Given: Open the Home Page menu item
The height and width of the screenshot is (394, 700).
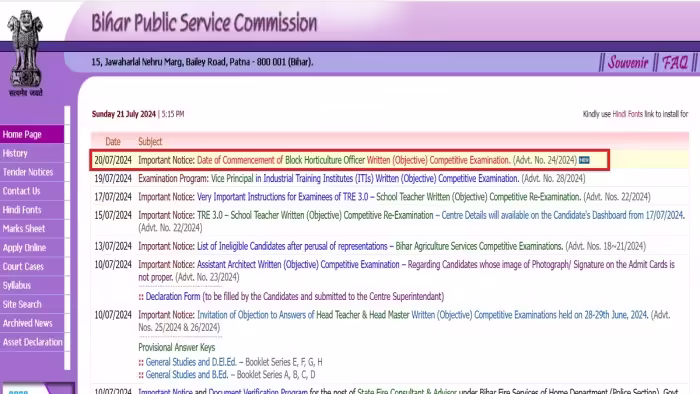Looking at the screenshot, I should click(x=32, y=134).
